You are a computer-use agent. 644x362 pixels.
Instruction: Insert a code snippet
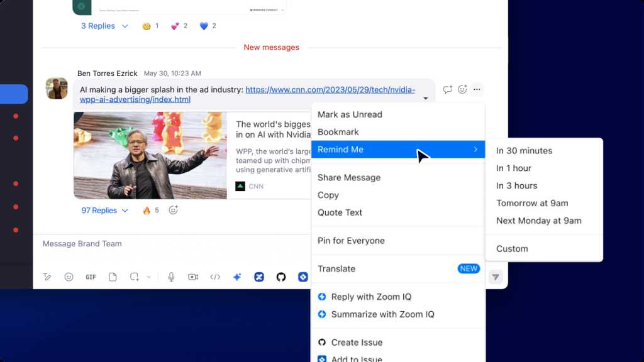(215, 277)
